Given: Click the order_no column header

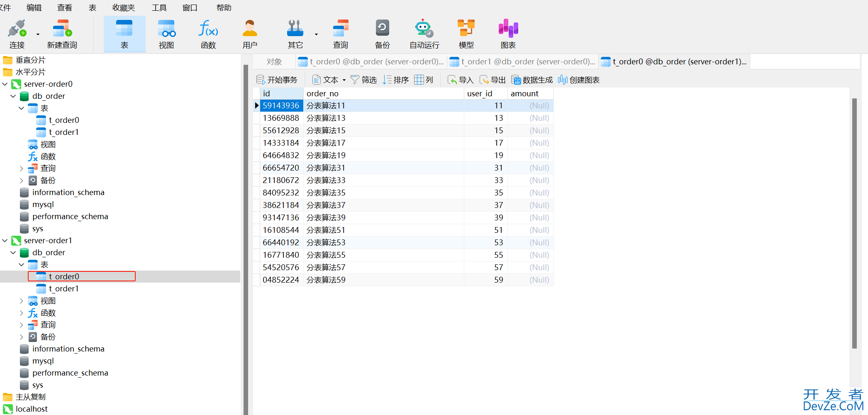Looking at the screenshot, I should (x=383, y=93).
